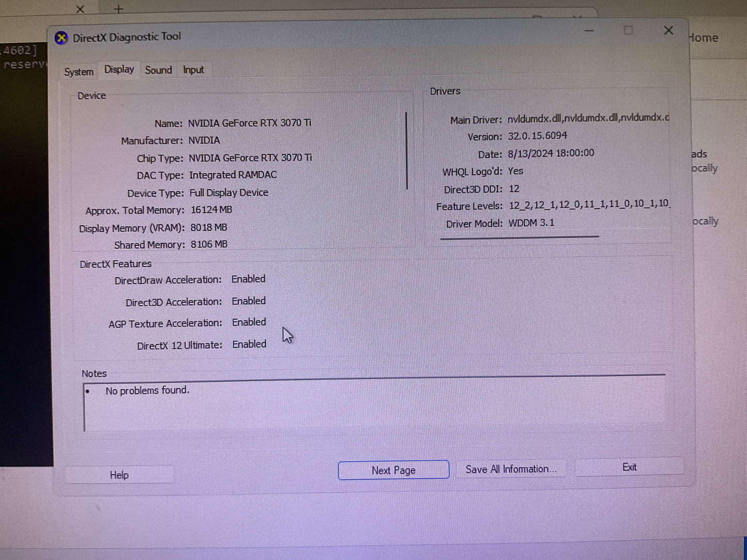Image resolution: width=747 pixels, height=560 pixels.
Task: Click the Main Driver value text
Action: coord(587,118)
